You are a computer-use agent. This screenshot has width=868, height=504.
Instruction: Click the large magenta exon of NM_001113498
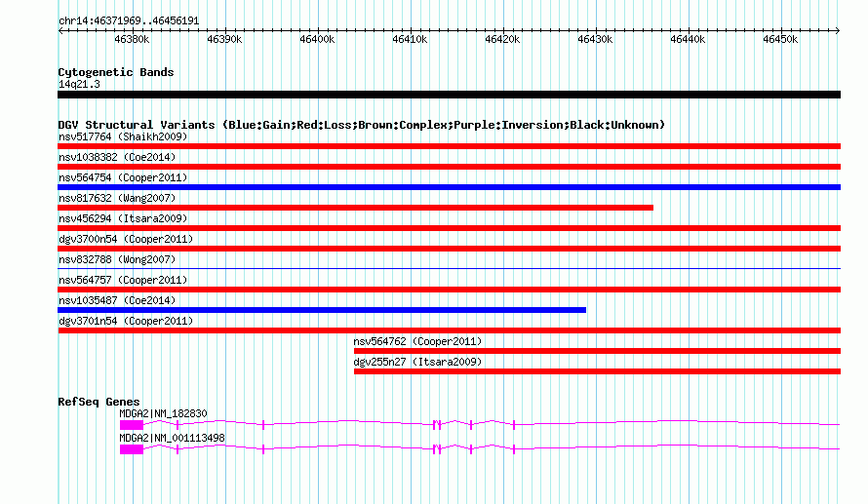click(x=132, y=449)
